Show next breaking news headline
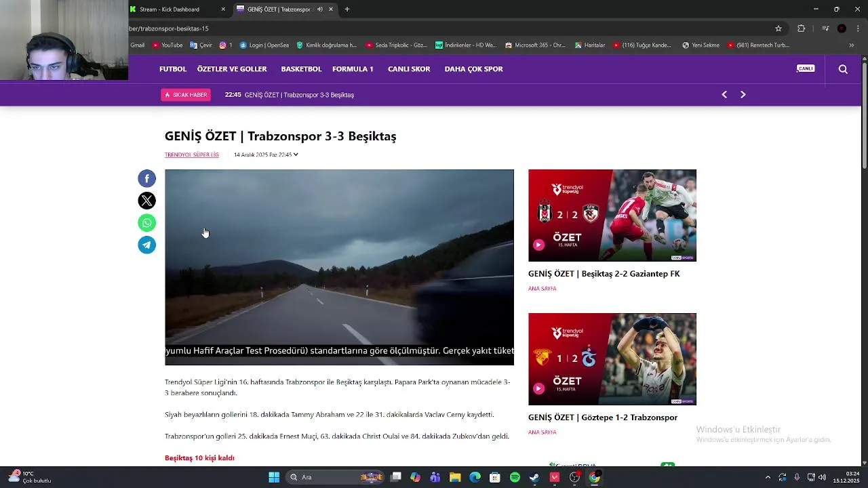Image resolution: width=868 pixels, height=488 pixels. tap(743, 95)
